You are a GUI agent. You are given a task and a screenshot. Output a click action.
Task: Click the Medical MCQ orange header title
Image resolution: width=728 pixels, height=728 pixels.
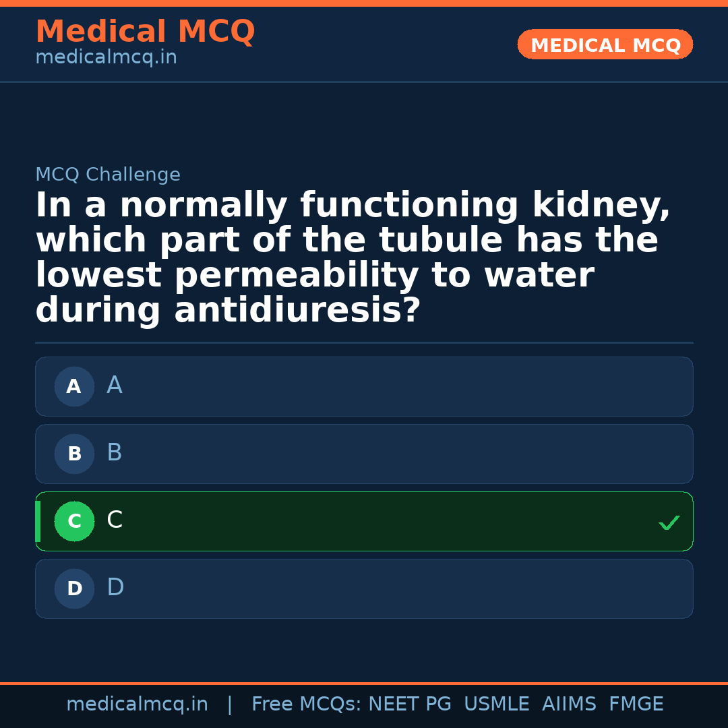coord(145,32)
